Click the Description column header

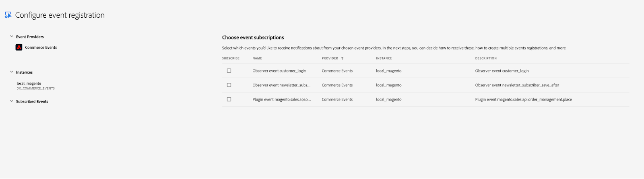click(x=486, y=58)
